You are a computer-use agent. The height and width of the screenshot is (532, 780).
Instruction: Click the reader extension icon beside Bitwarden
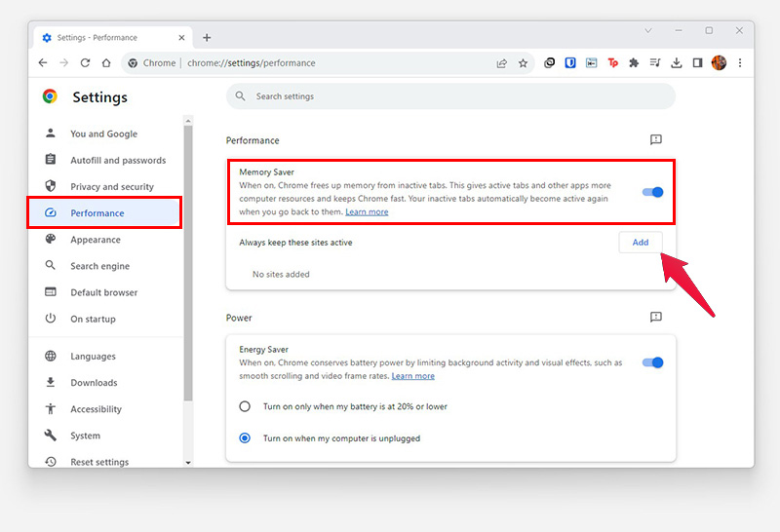[592, 62]
